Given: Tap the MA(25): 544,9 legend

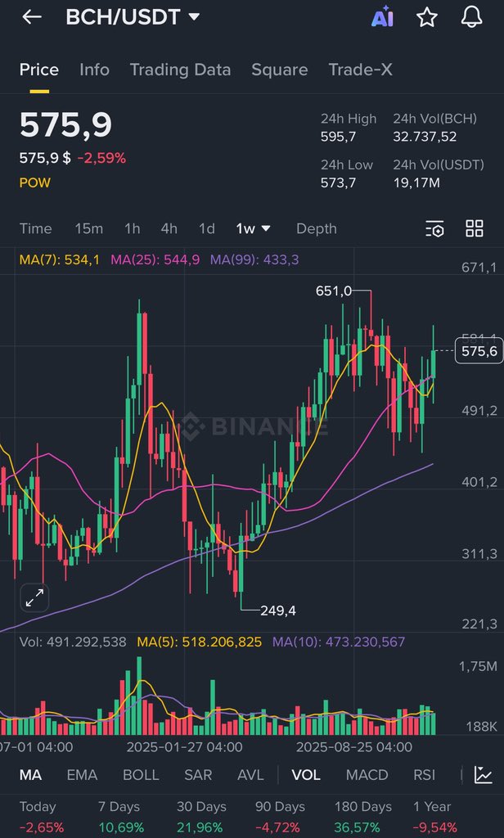Looking at the screenshot, I should click(155, 260).
